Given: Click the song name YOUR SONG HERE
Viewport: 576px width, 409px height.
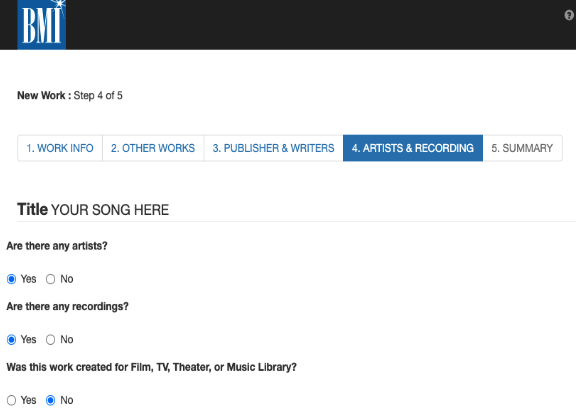Looking at the screenshot, I should click(110, 210).
